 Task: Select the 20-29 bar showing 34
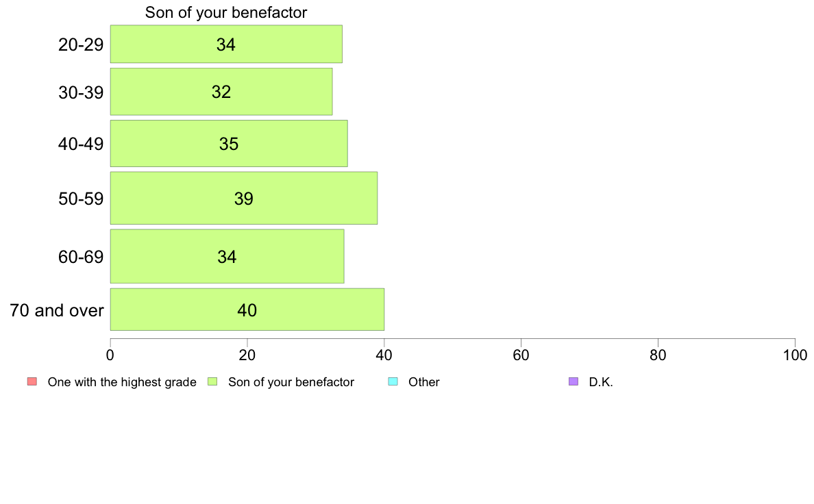pyautogui.click(x=226, y=45)
